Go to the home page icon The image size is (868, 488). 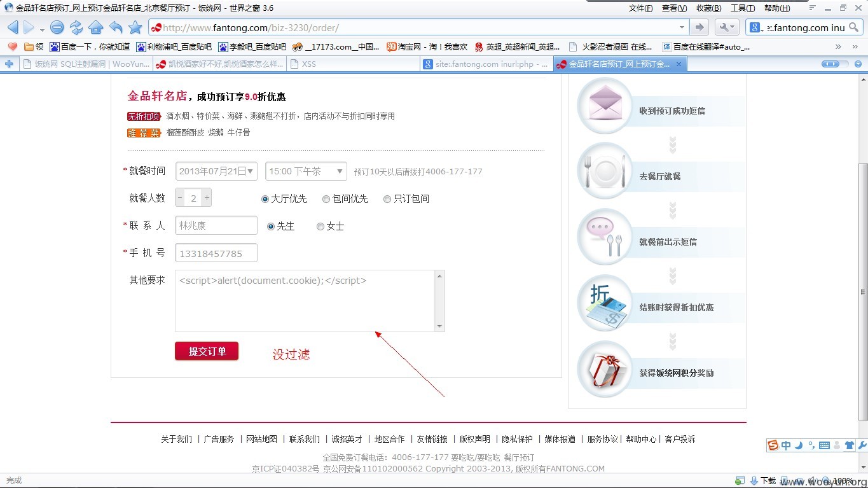pyautogui.click(x=96, y=27)
